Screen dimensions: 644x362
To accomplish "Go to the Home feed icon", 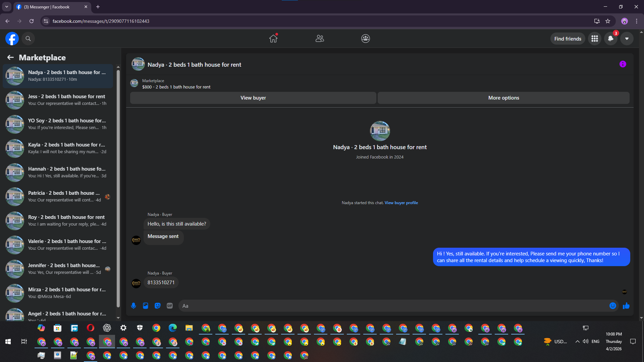I will pyautogui.click(x=273, y=39).
